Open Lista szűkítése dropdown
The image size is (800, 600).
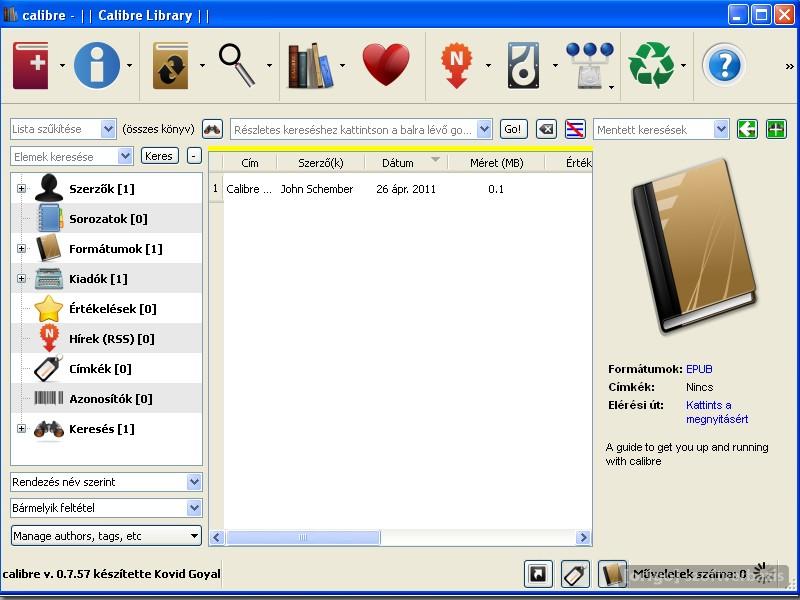tap(108, 129)
